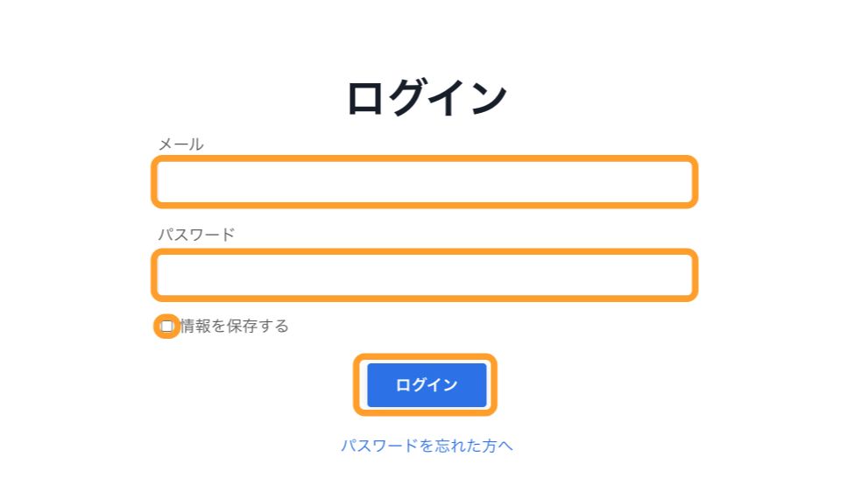Enable the 情報を保存する checkbox
Image resolution: width=868 pixels, height=485 pixels.
(166, 327)
